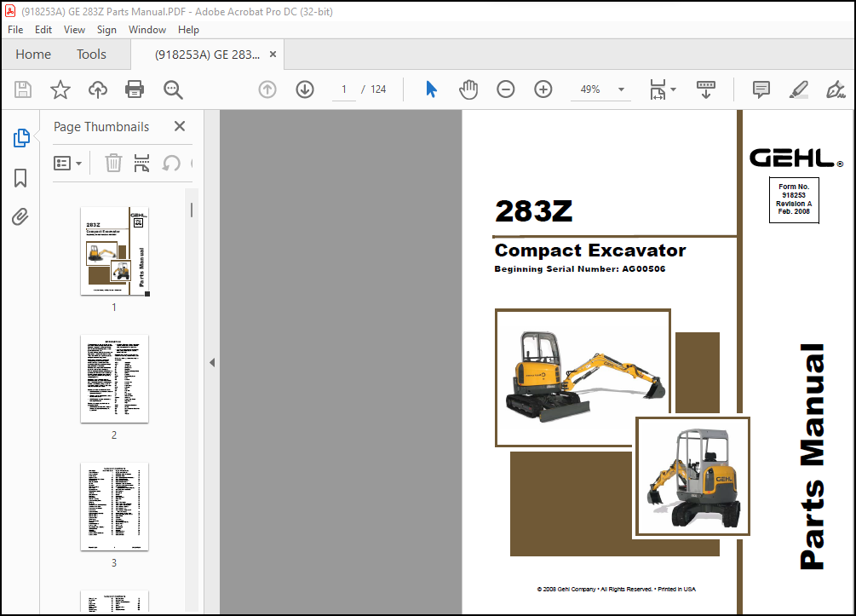Open the Help menu
The width and height of the screenshot is (856, 616).
(188, 30)
